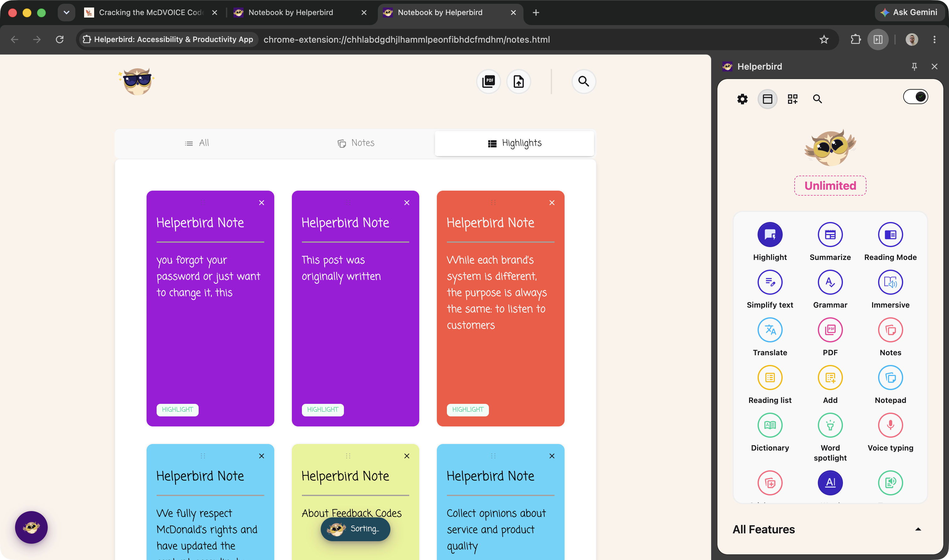Switch to the panel layout view icon
949x560 pixels.
(767, 99)
